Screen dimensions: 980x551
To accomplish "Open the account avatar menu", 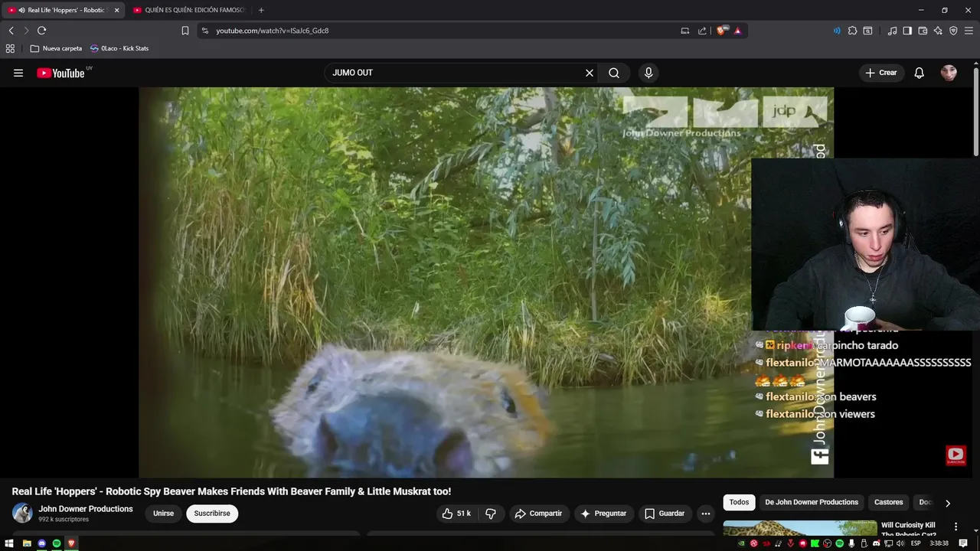I will (x=949, y=73).
